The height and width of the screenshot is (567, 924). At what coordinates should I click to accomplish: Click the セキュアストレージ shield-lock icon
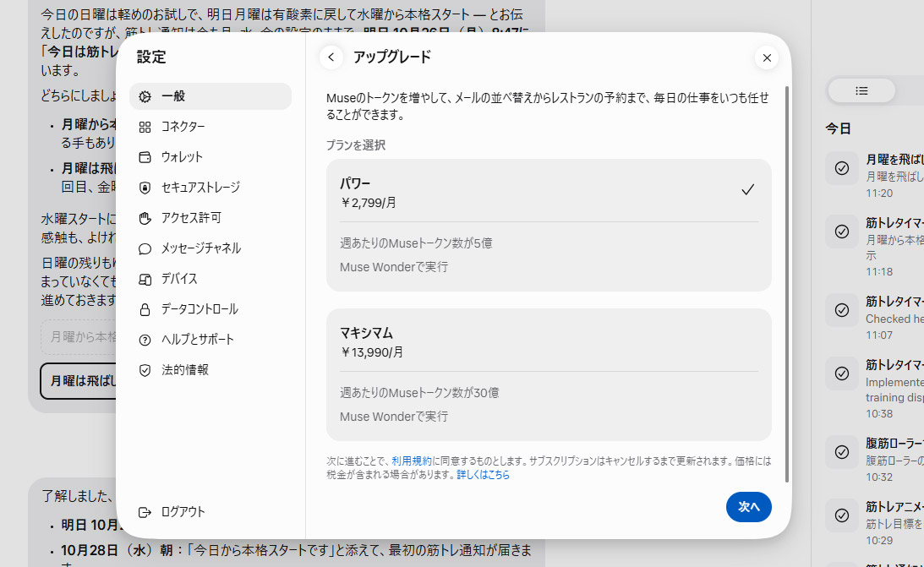pos(145,188)
